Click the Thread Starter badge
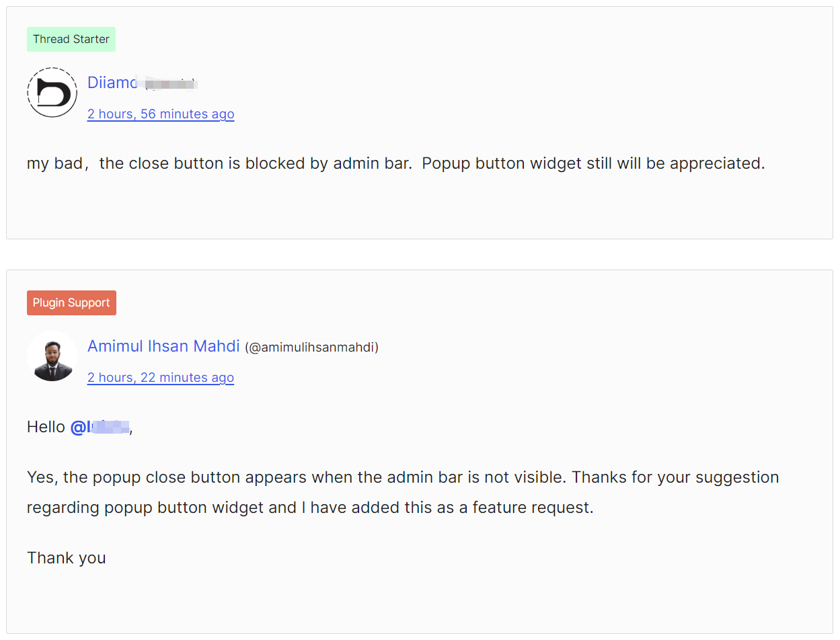The width and height of the screenshot is (840, 640). 71,39
